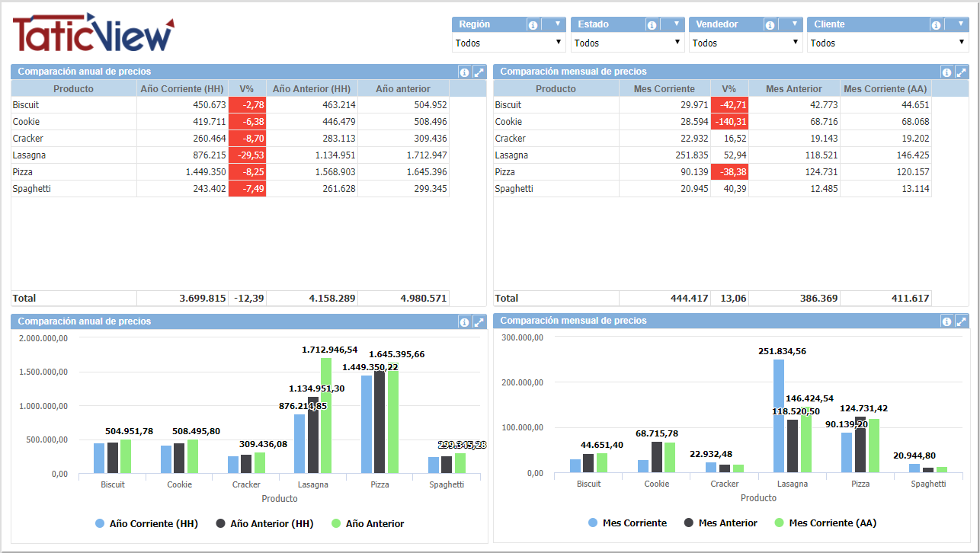Expand the annual price comparison table fullscreen
The image size is (980, 553).
pyautogui.click(x=479, y=72)
